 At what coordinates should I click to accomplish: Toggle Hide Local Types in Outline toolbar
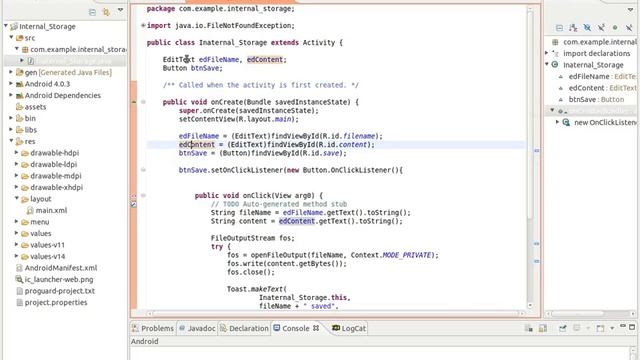pos(629,28)
